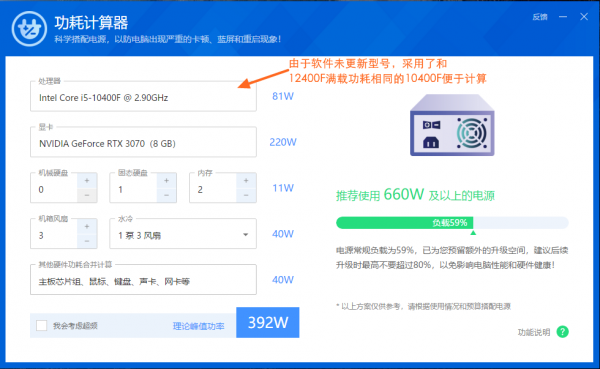Increase 机械硬盘 count with plus button
This screenshot has width=600, height=369.
(x=87, y=181)
